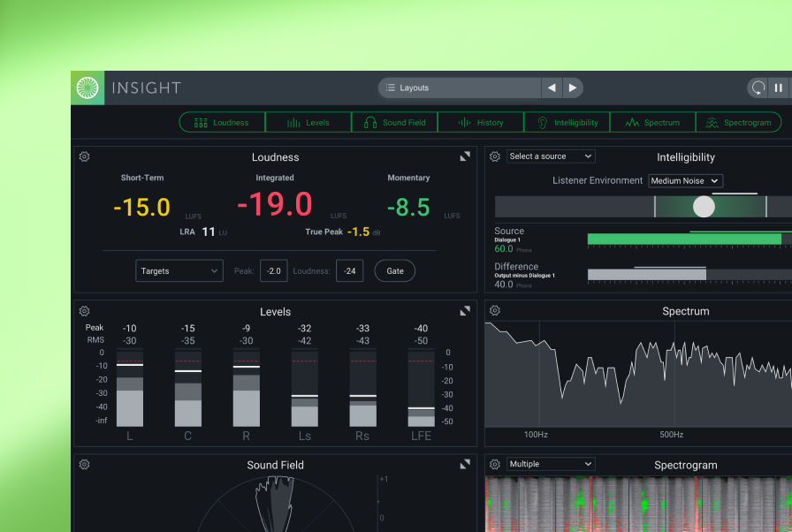Viewport: 792px width, 532px height.
Task: Switch on the History module tab
Action: coord(481,123)
